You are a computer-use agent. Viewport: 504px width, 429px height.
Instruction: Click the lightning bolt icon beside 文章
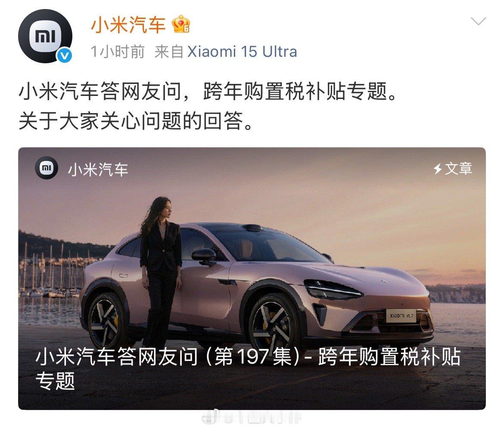coord(438,169)
